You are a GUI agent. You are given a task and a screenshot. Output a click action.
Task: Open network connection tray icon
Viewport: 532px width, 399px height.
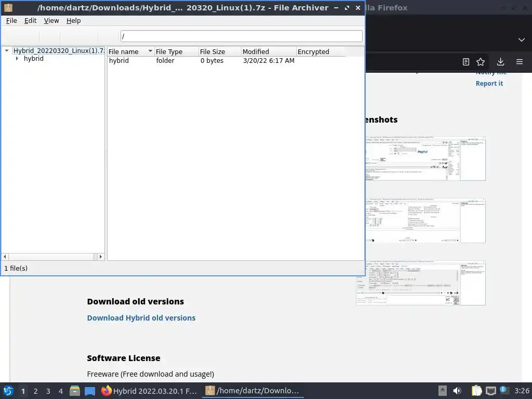coord(490,391)
